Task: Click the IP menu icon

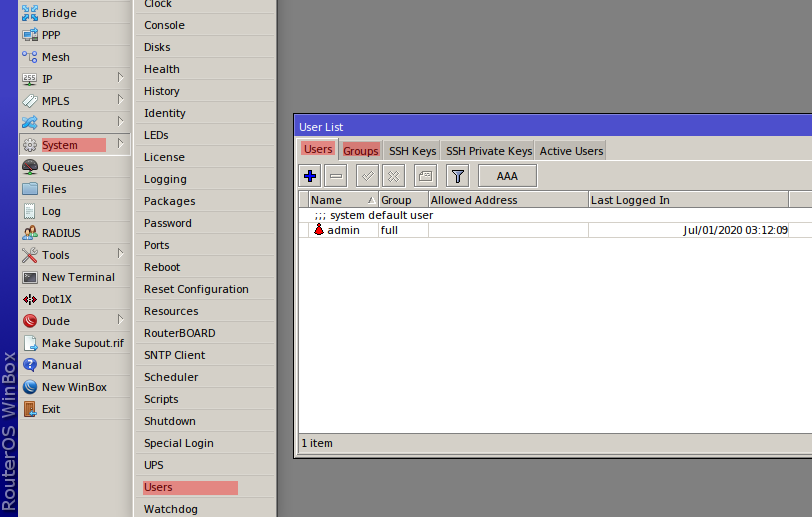Action: pyautogui.click(x=30, y=79)
